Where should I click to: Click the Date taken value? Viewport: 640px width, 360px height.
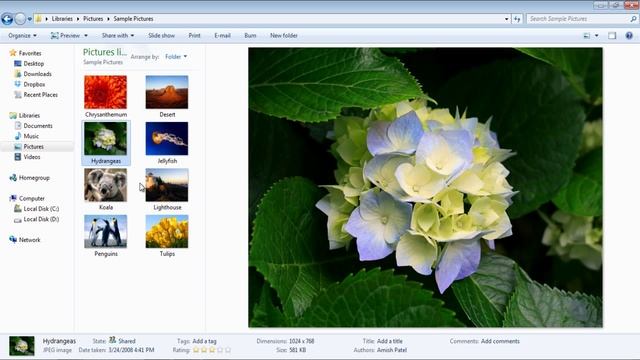coord(131,350)
